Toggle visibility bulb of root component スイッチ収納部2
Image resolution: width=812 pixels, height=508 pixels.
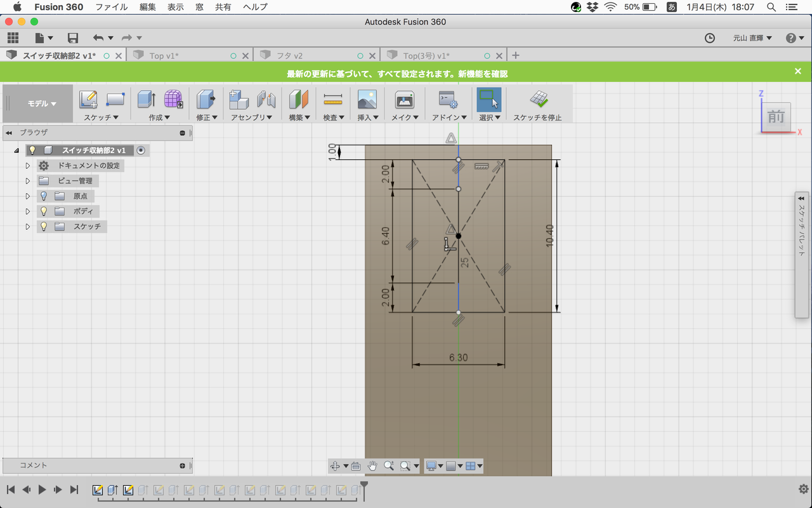point(32,150)
